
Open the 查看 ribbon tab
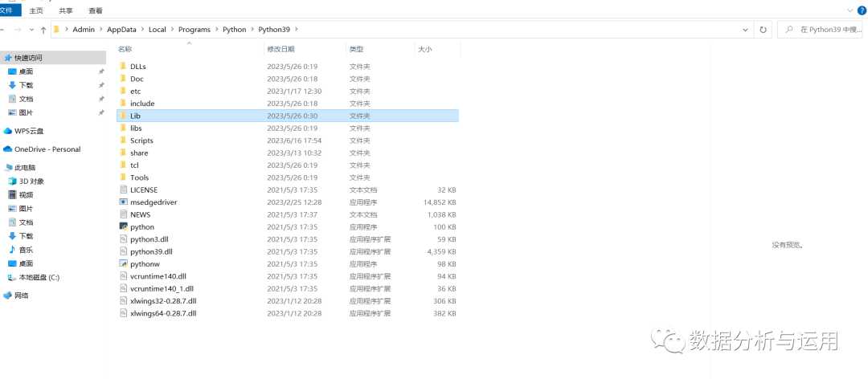96,10
